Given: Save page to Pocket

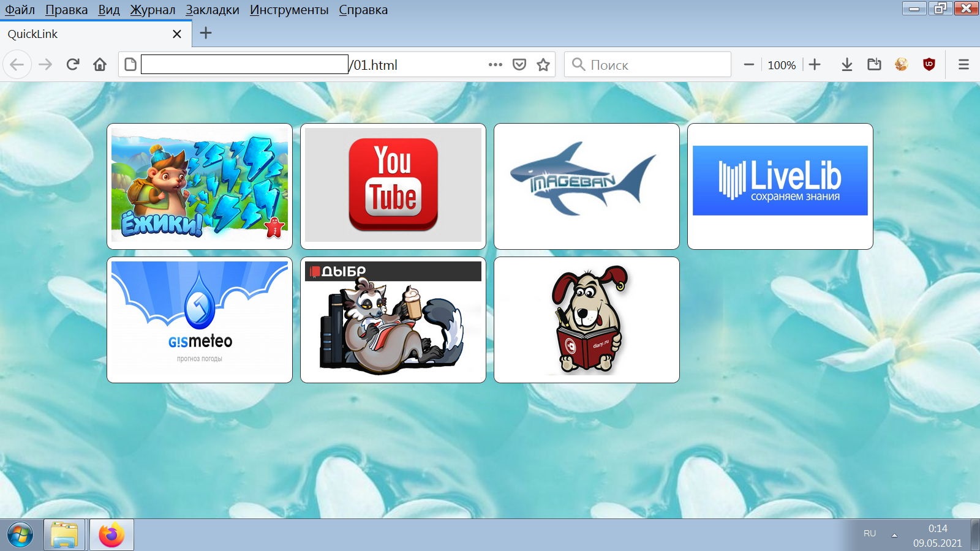Looking at the screenshot, I should coord(519,64).
